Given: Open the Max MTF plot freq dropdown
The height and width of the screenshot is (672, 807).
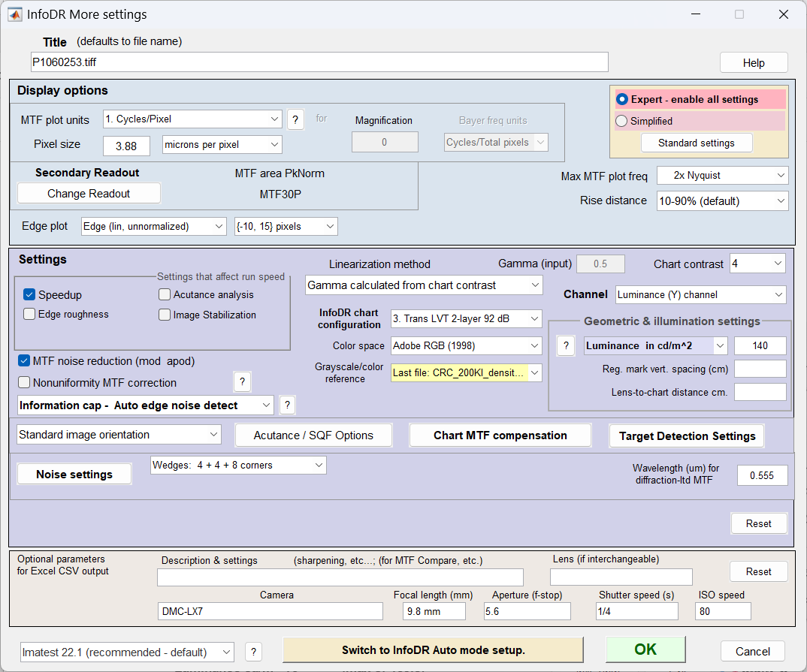Looking at the screenshot, I should 722,175.
